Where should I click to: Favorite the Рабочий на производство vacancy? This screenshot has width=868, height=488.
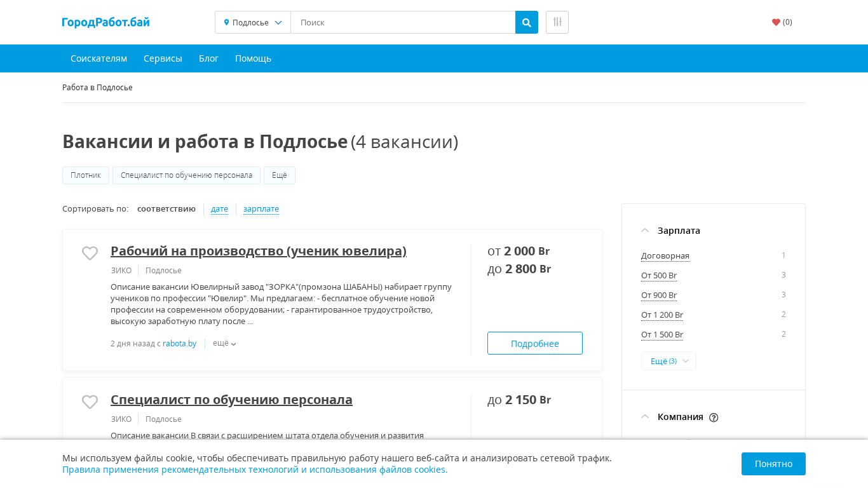[x=90, y=253]
